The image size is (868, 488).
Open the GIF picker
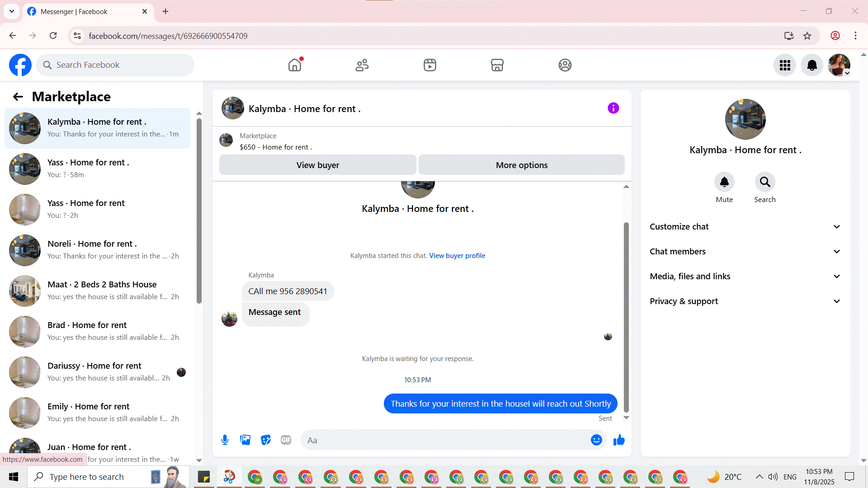[x=286, y=440]
